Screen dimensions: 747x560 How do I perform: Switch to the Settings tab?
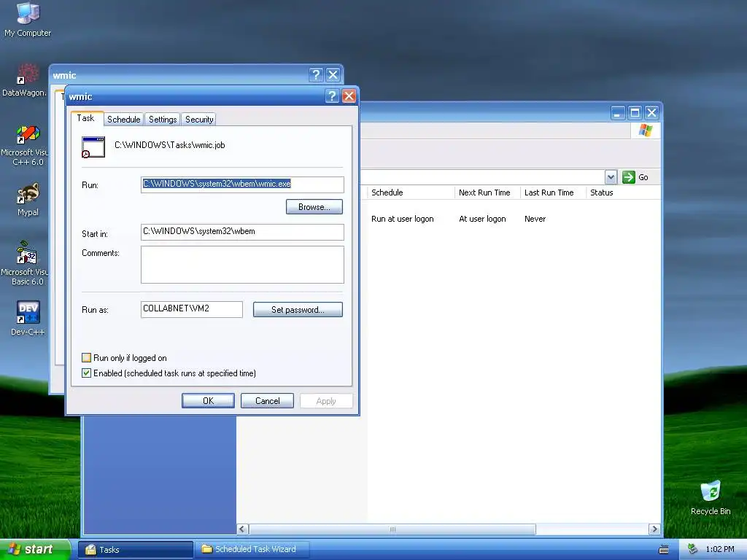(163, 119)
